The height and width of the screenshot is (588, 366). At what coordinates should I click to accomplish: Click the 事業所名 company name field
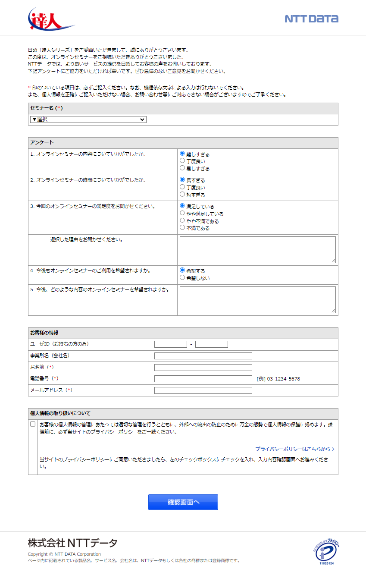pos(203,356)
